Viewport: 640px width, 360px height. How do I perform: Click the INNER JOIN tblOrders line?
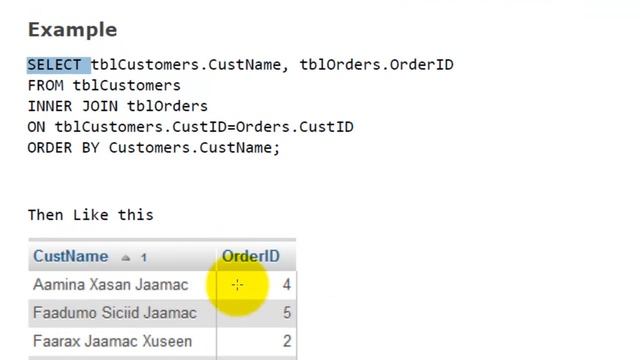[118, 107]
